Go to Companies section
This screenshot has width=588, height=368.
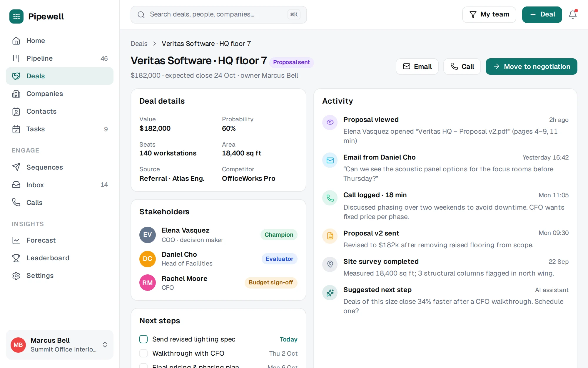pos(60,94)
